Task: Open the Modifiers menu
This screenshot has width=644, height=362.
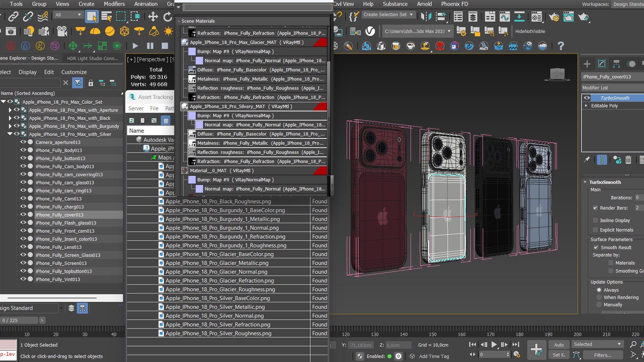Action: point(114,4)
